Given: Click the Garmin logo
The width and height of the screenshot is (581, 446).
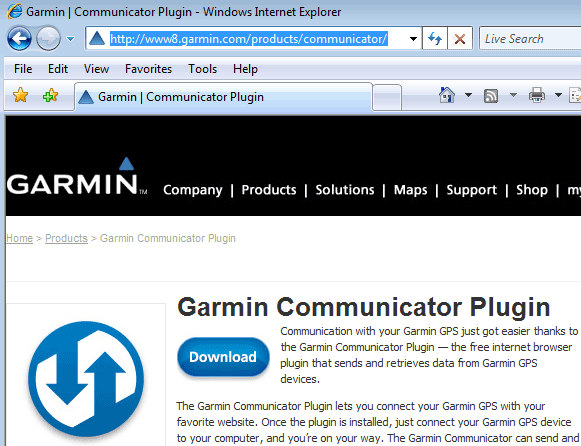Looking at the screenshot, I should tap(76, 177).
